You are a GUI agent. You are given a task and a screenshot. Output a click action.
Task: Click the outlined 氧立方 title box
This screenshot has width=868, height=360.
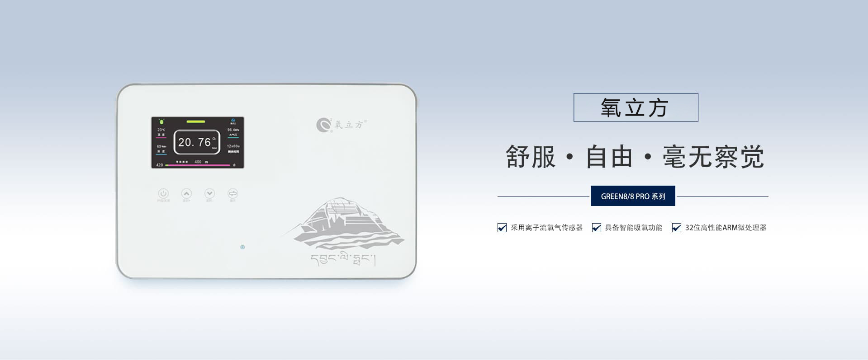636,108
